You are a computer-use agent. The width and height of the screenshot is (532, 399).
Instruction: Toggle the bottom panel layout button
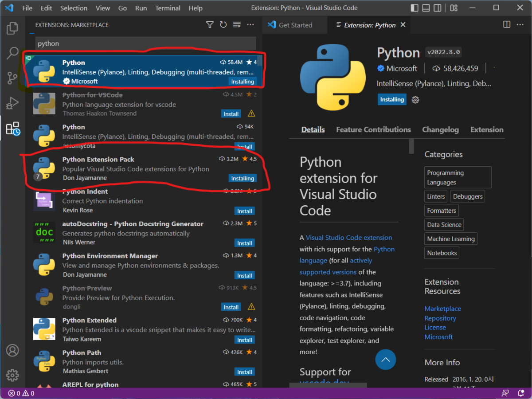(x=426, y=8)
